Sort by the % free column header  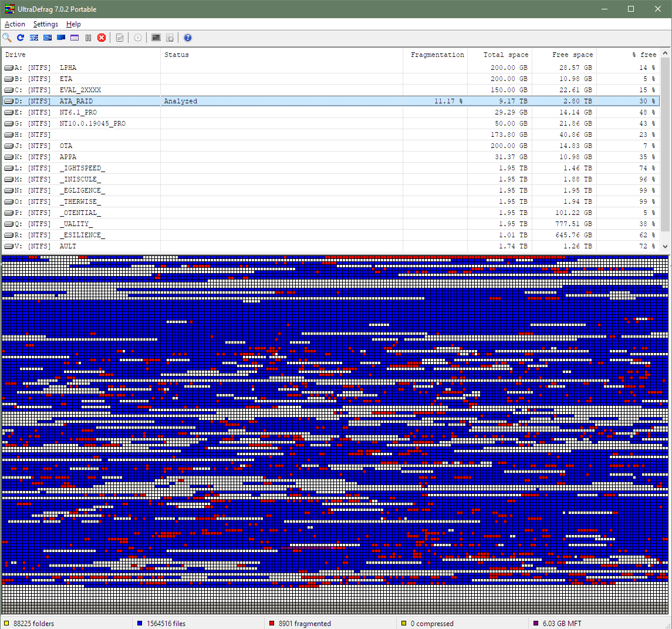pyautogui.click(x=629, y=55)
